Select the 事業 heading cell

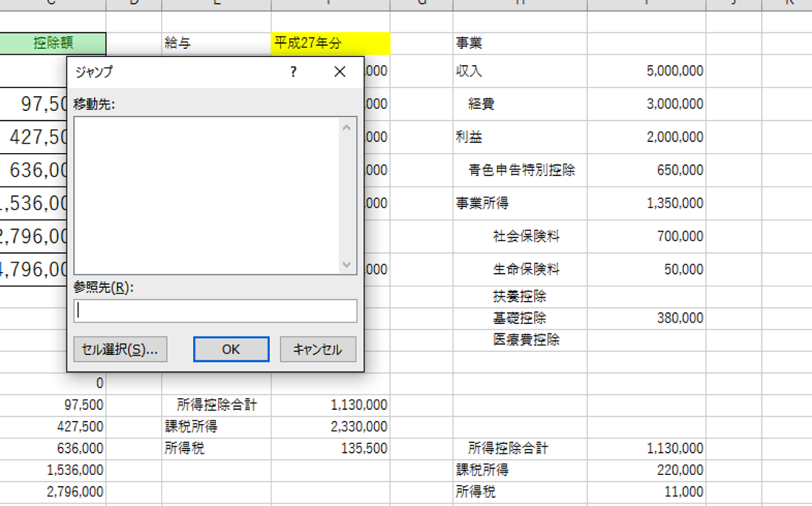coord(469,44)
